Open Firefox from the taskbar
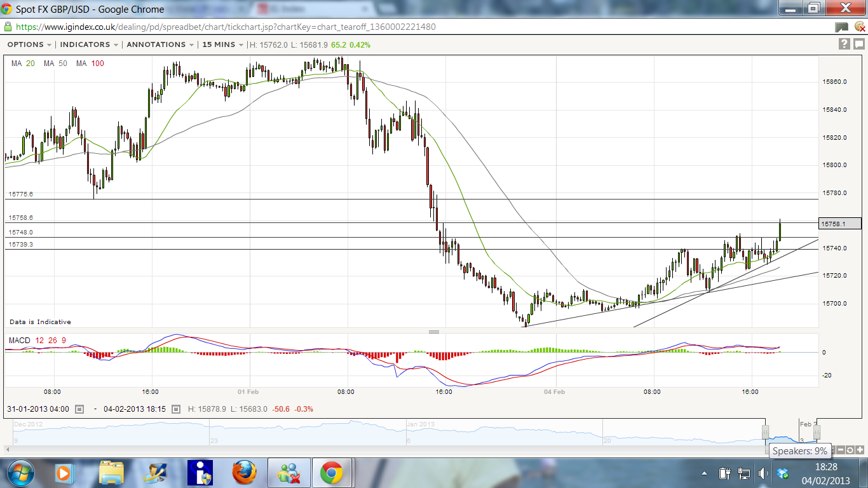The image size is (868, 488). pos(244,473)
